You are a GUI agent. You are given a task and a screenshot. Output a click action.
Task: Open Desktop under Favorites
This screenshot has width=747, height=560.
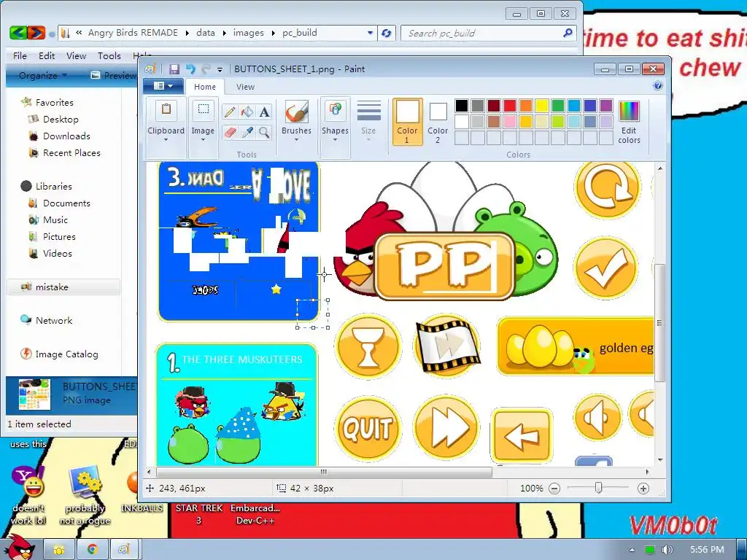(61, 119)
